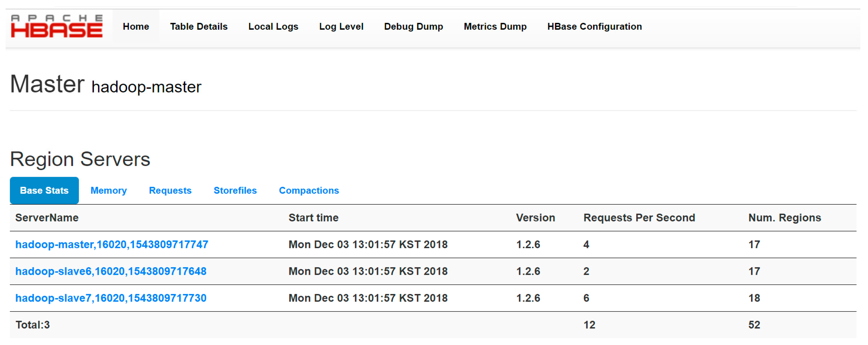Open the hadoop-slave6 region server link
Viewport: 868px width, 345px height.
pyautogui.click(x=111, y=271)
